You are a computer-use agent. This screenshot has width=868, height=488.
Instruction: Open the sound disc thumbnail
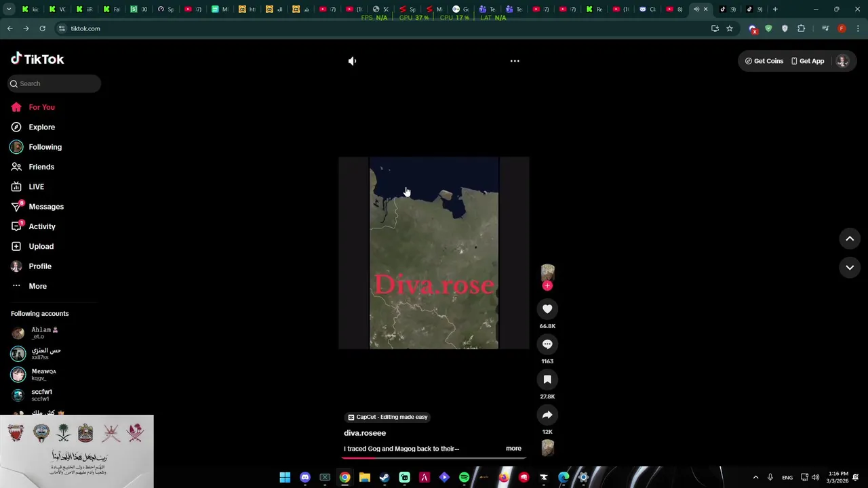coord(547,447)
